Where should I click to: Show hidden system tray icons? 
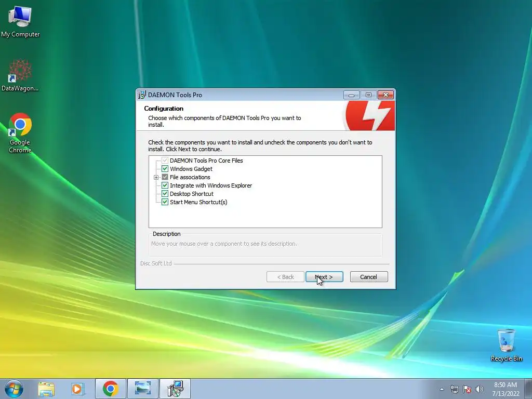[442, 389]
